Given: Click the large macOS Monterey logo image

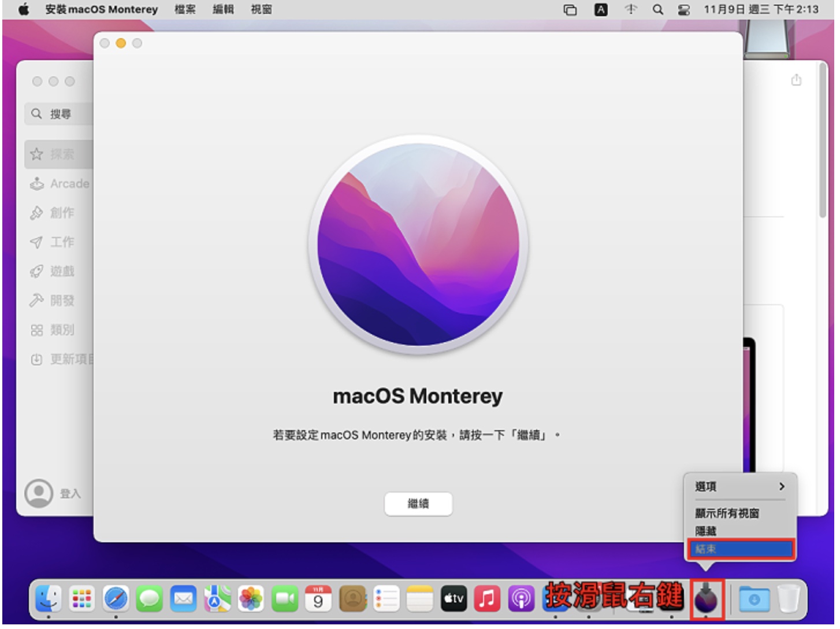Looking at the screenshot, I should click(x=418, y=245).
